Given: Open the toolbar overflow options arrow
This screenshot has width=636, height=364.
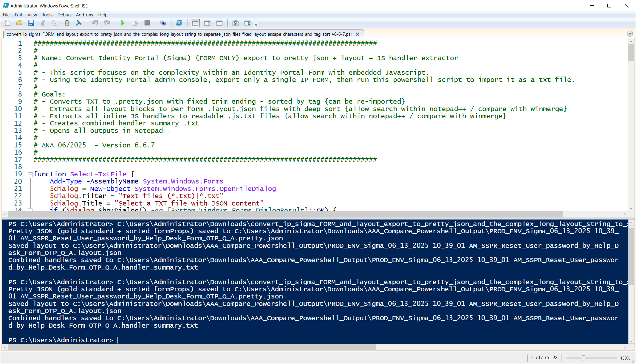Looking at the screenshot, I should click(x=256, y=26).
